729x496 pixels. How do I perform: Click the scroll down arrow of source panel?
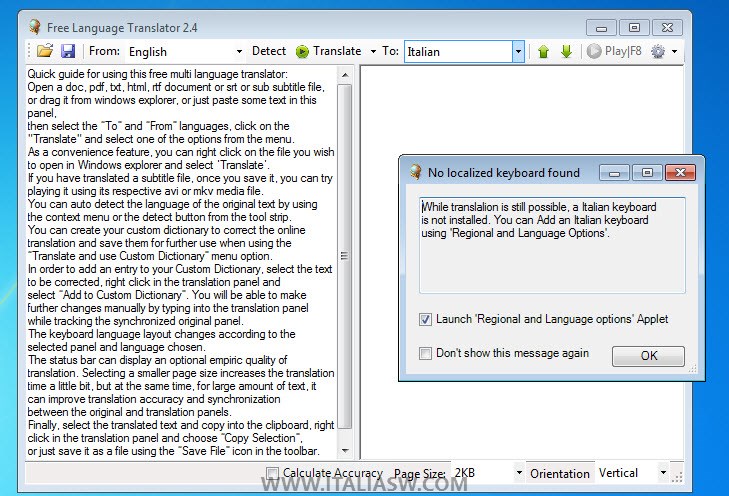point(345,450)
